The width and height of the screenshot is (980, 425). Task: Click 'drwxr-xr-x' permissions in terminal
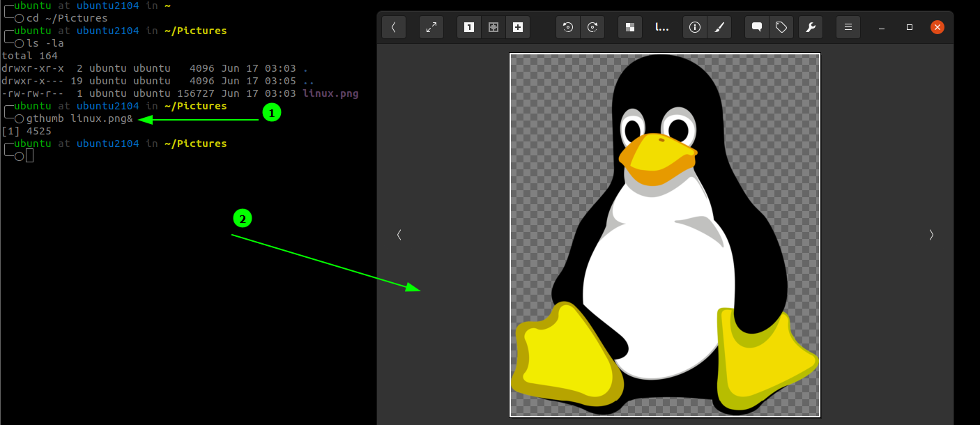tap(33, 68)
